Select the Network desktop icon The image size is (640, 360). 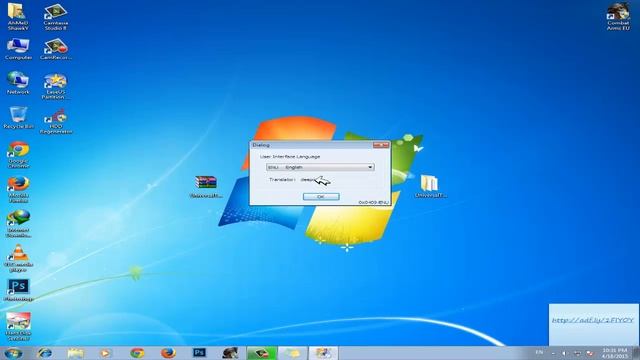click(x=18, y=83)
